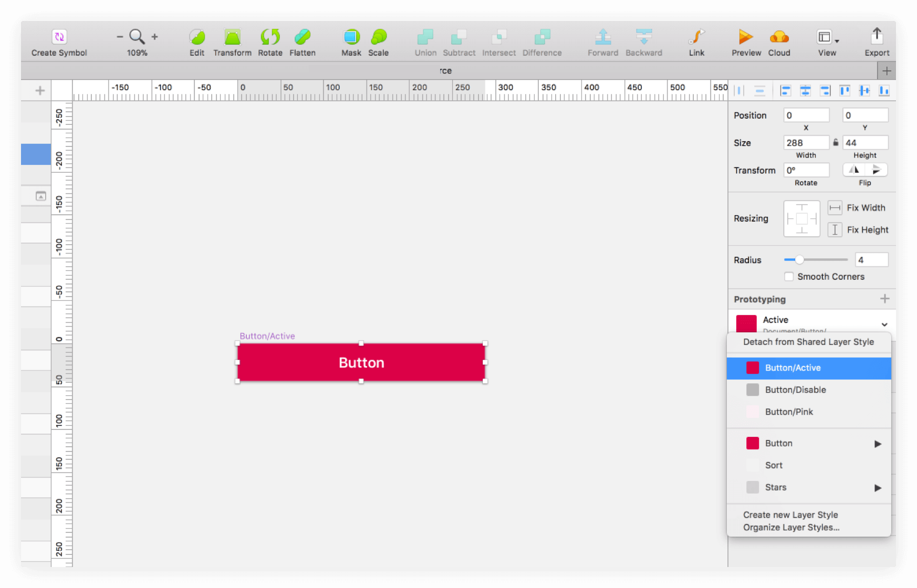Open the Cloud upload tool
The height and width of the screenshot is (588, 917).
[779, 37]
